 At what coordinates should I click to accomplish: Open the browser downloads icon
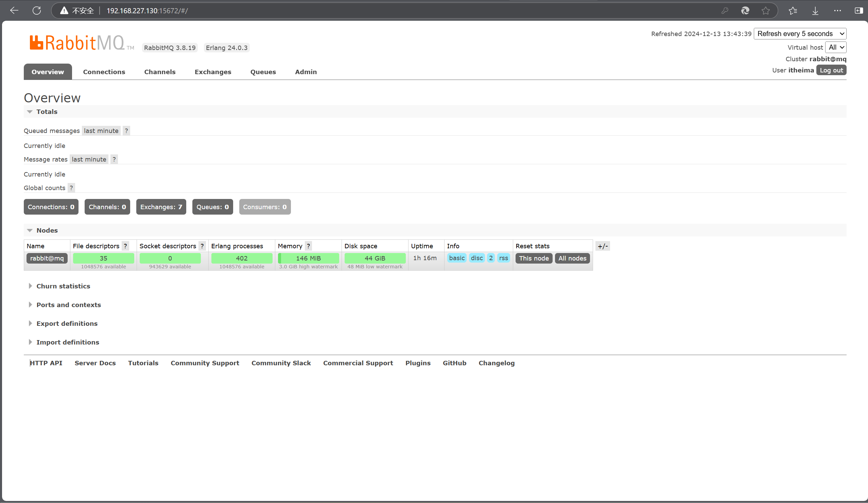coord(815,11)
